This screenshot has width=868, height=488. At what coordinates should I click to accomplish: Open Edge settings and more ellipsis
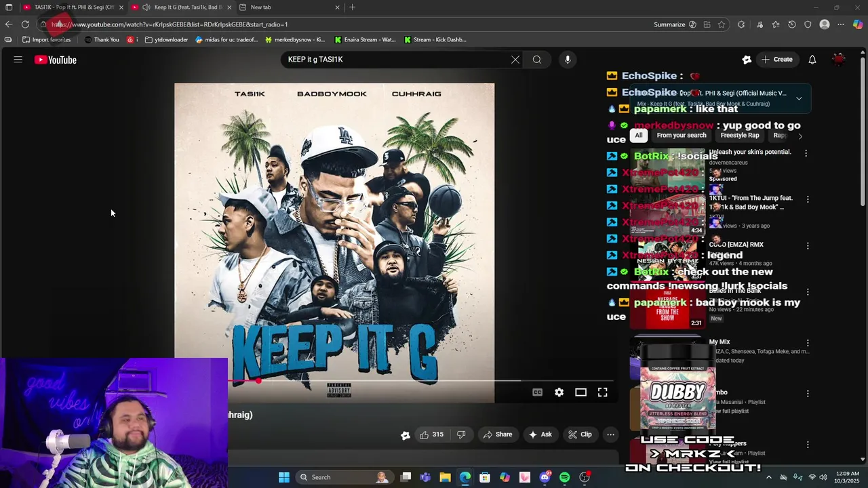[x=841, y=24]
